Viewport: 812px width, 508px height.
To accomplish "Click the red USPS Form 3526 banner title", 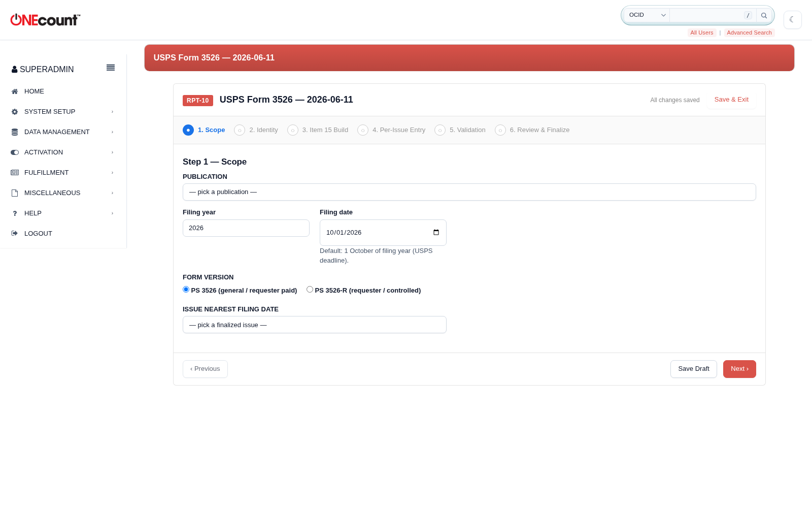I will (x=214, y=58).
